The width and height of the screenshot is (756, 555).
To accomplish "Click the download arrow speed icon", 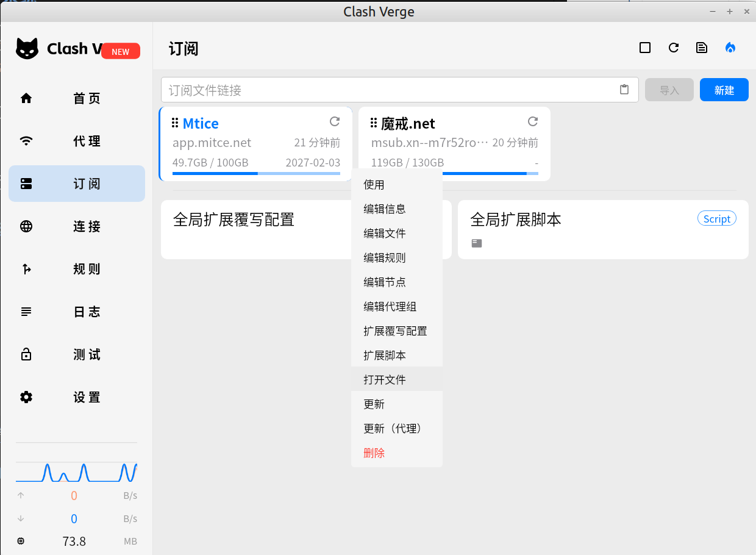I will click(x=21, y=518).
